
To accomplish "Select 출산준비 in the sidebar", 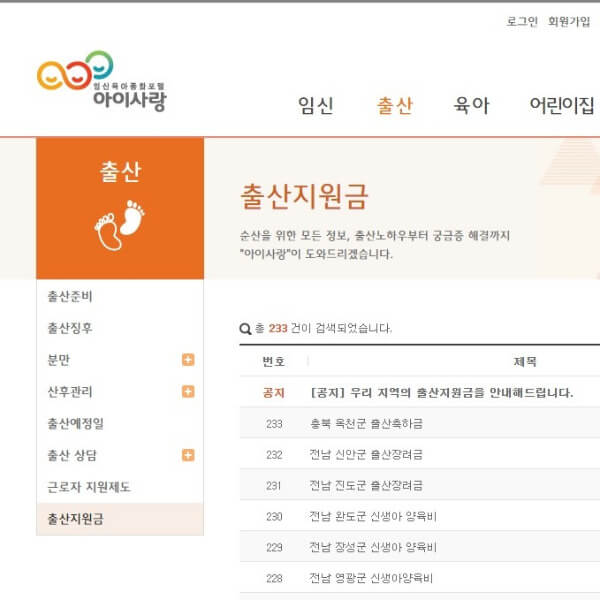I will coord(70,296).
